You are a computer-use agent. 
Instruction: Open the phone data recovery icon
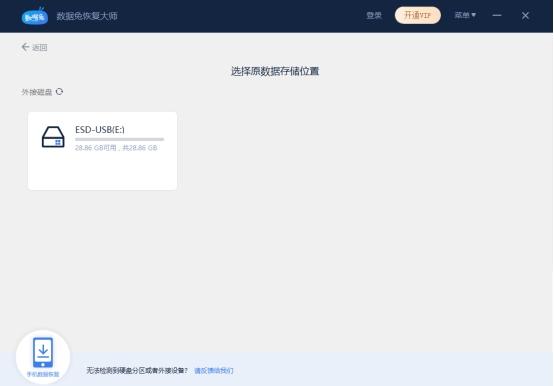[43, 352]
